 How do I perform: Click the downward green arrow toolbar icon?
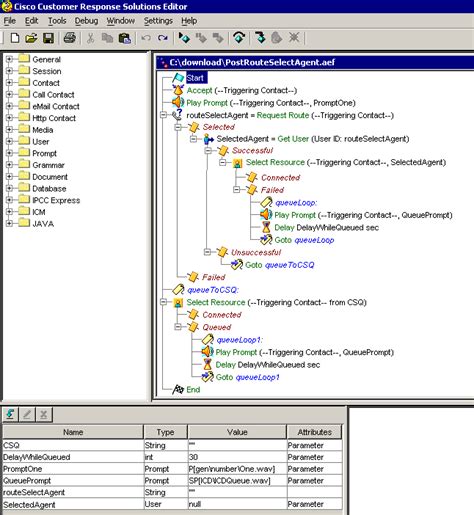(260, 38)
